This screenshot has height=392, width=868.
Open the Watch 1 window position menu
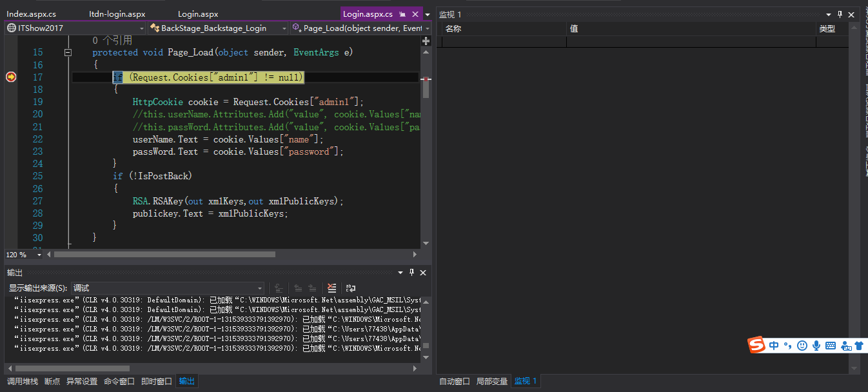click(x=829, y=14)
